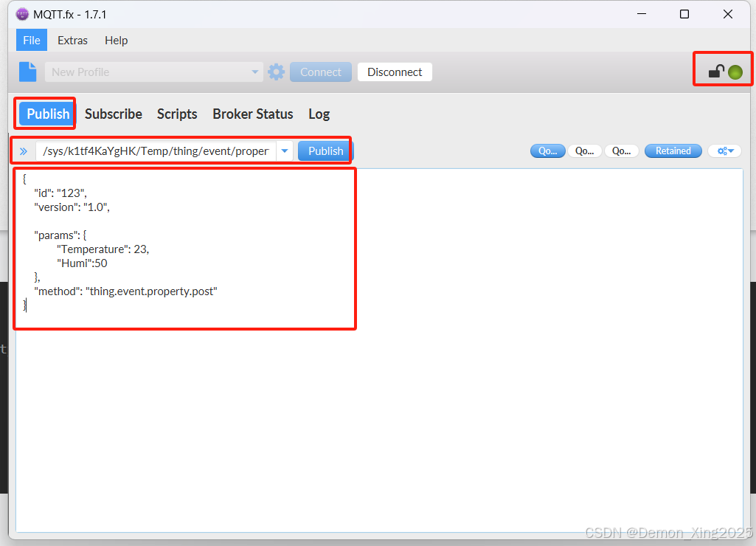Image resolution: width=756 pixels, height=546 pixels.
Task: Toggle the Retained option
Action: (x=673, y=151)
